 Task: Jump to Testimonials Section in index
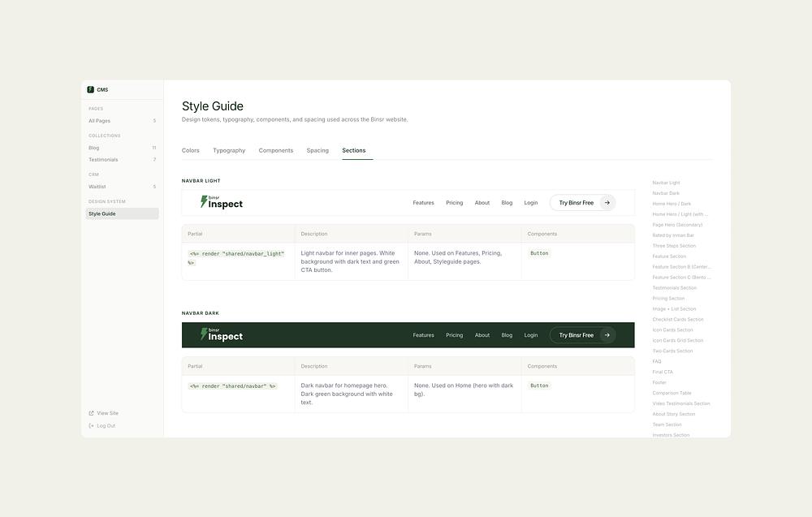[x=675, y=288]
